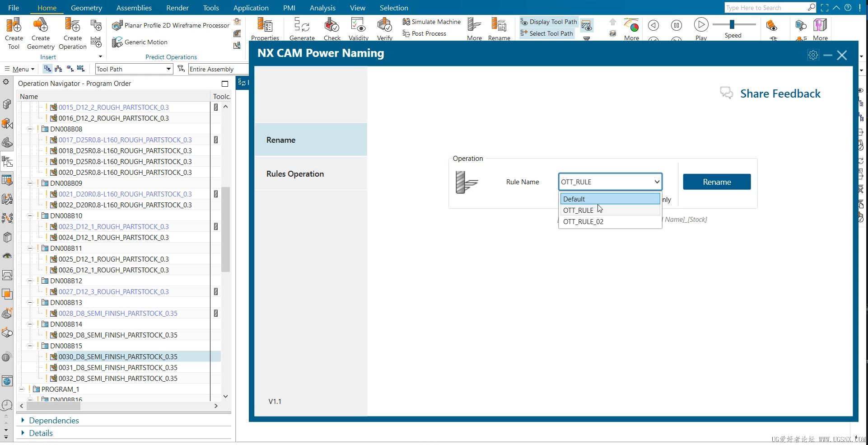Click the step backward playback control
Viewport: 868px width, 445px height.
653,25
